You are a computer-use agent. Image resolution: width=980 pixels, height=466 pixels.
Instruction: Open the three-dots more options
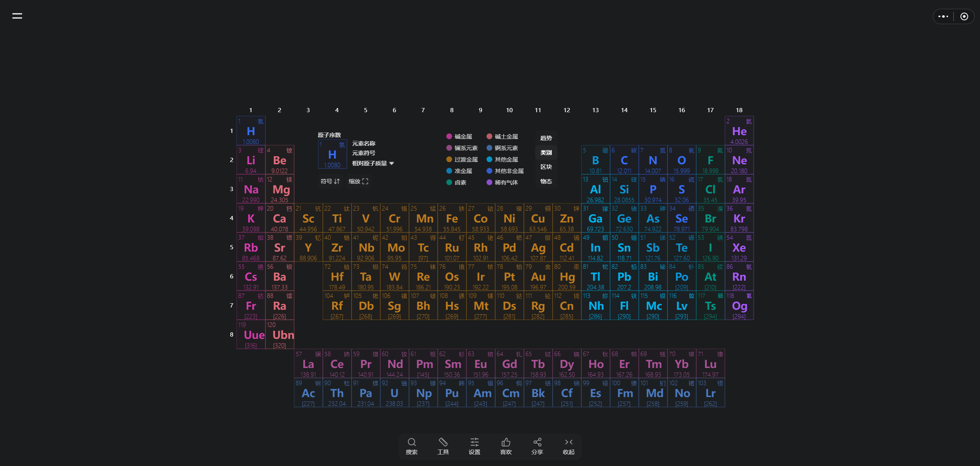point(943,16)
